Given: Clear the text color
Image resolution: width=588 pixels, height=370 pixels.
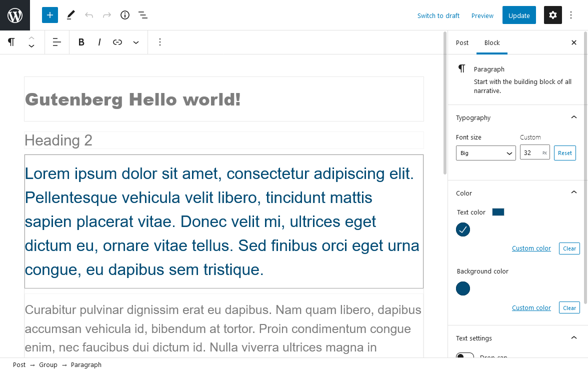Looking at the screenshot, I should [x=569, y=248].
